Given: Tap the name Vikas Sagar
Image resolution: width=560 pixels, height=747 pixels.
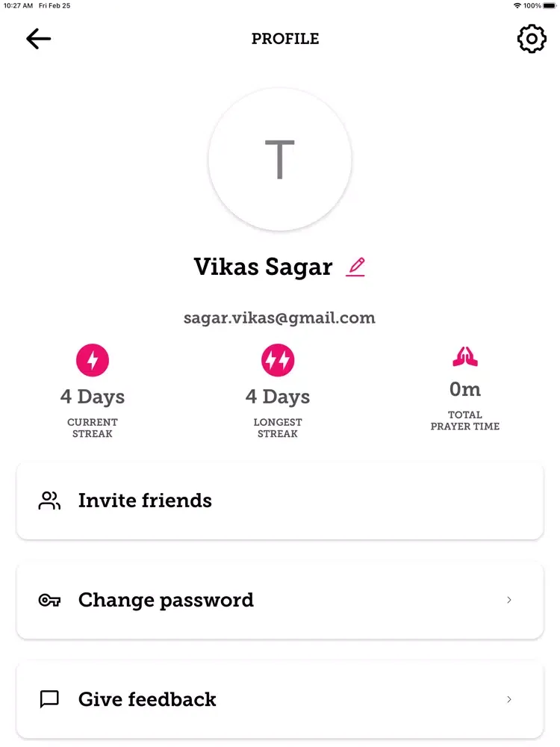Looking at the screenshot, I should 263,267.
